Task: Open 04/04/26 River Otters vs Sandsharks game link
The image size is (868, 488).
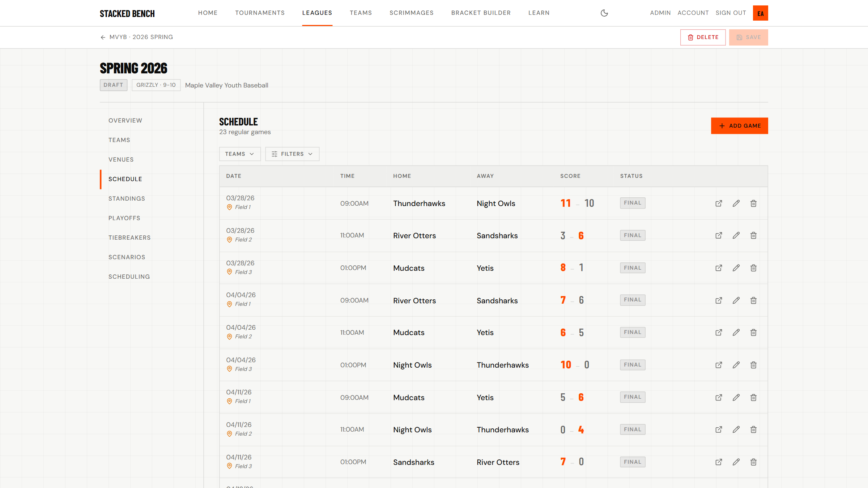Action: [x=719, y=300]
